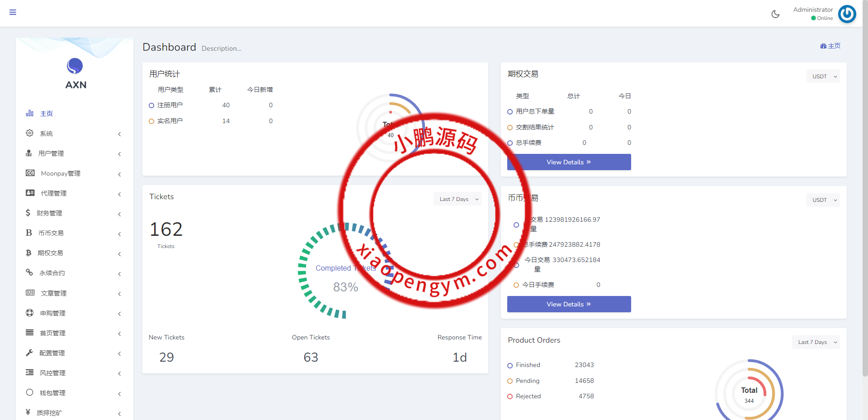Click the Moonpay管理 card icon
868x420 pixels.
[x=30, y=173]
